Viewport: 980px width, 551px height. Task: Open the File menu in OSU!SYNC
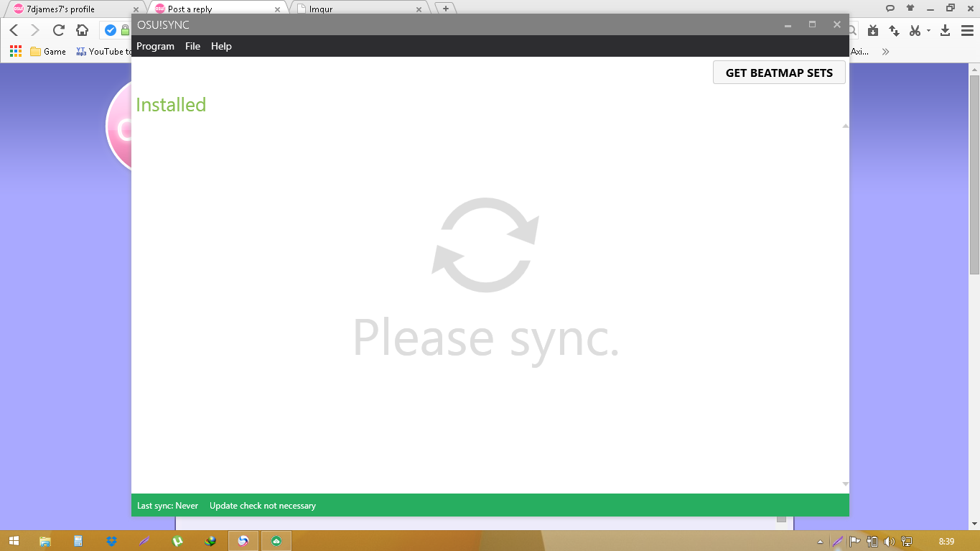[192, 46]
